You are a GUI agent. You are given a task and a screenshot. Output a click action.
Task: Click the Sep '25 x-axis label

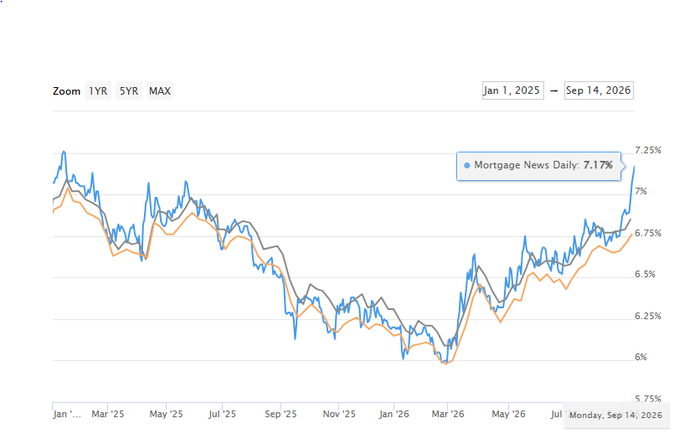point(281,414)
